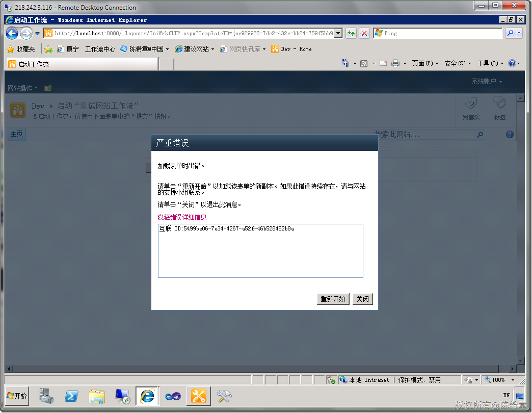Image resolution: width=532 pixels, height=413 pixels.
Task: Open the 系统帐户 user menu
Action: coord(487,81)
